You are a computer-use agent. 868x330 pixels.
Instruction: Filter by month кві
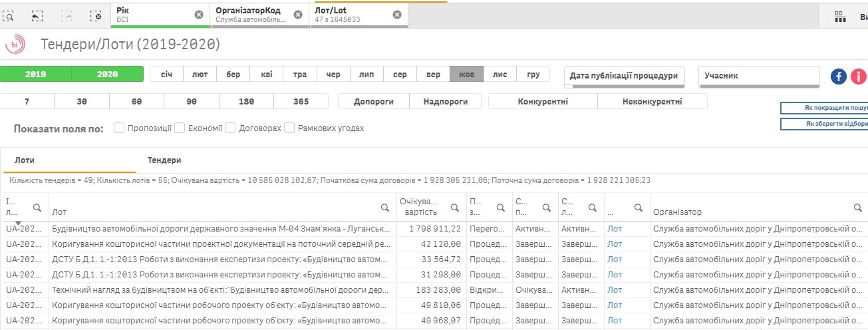pyautogui.click(x=267, y=74)
